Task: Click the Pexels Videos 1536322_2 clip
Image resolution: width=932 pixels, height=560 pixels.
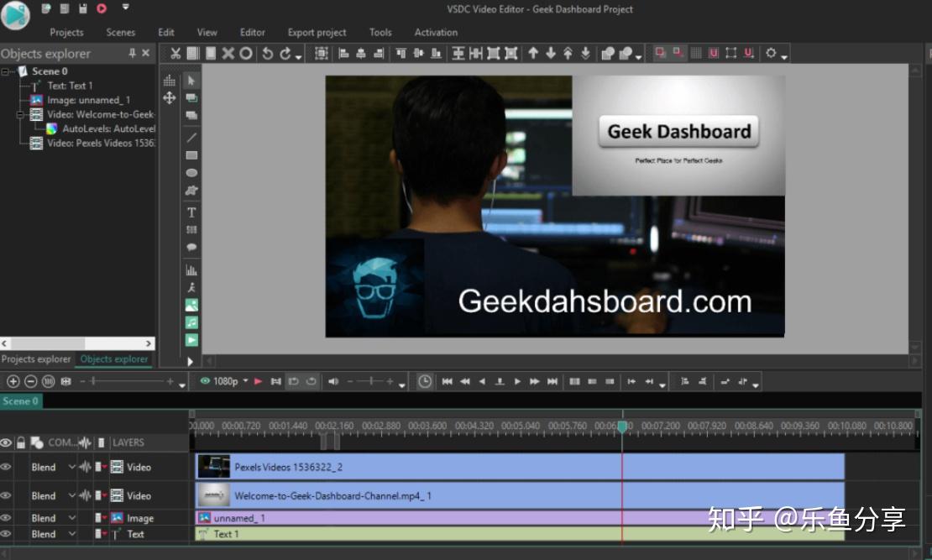Action: pos(520,468)
